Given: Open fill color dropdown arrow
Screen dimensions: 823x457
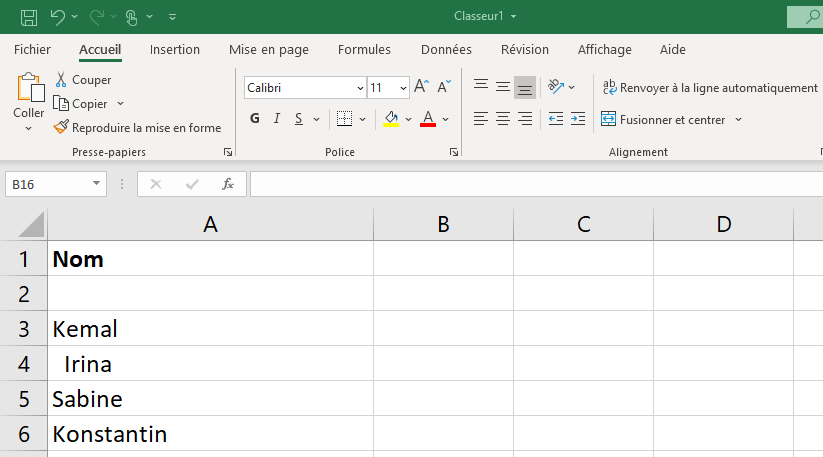Looking at the screenshot, I should [x=408, y=120].
